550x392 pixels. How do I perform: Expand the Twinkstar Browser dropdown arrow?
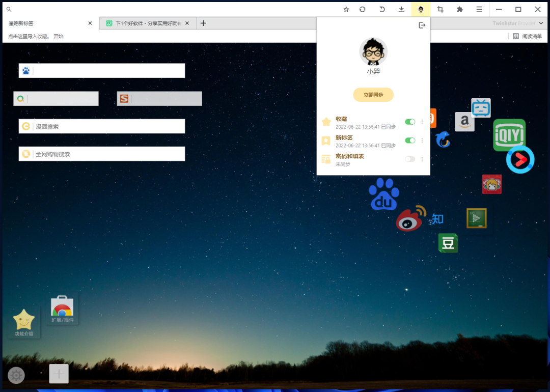[541, 23]
